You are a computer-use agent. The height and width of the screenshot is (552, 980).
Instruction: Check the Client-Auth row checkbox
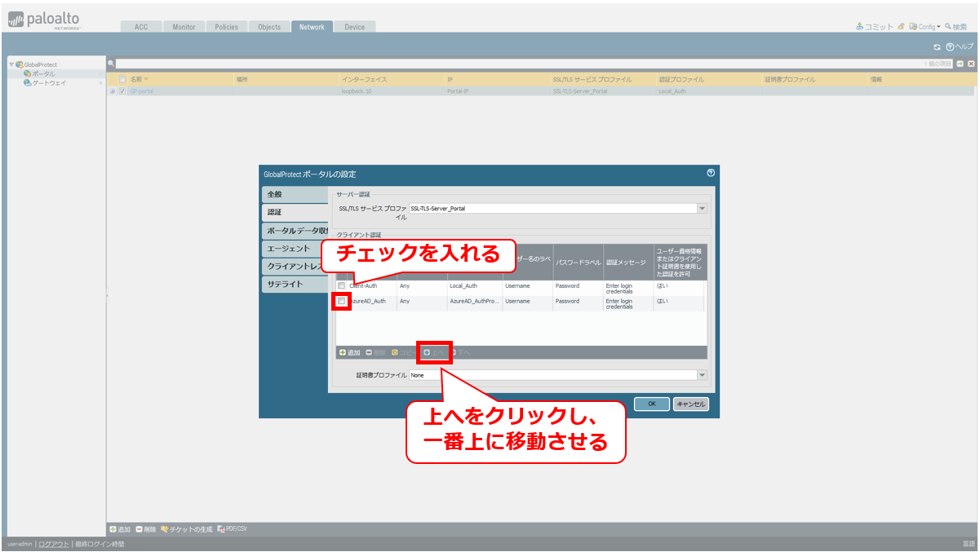tap(342, 286)
